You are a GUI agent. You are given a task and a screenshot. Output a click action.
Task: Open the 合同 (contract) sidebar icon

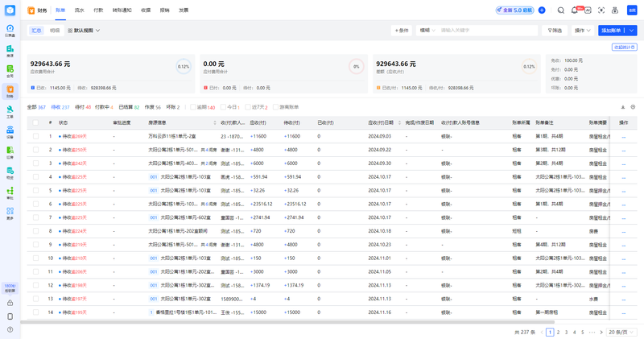[10, 71]
